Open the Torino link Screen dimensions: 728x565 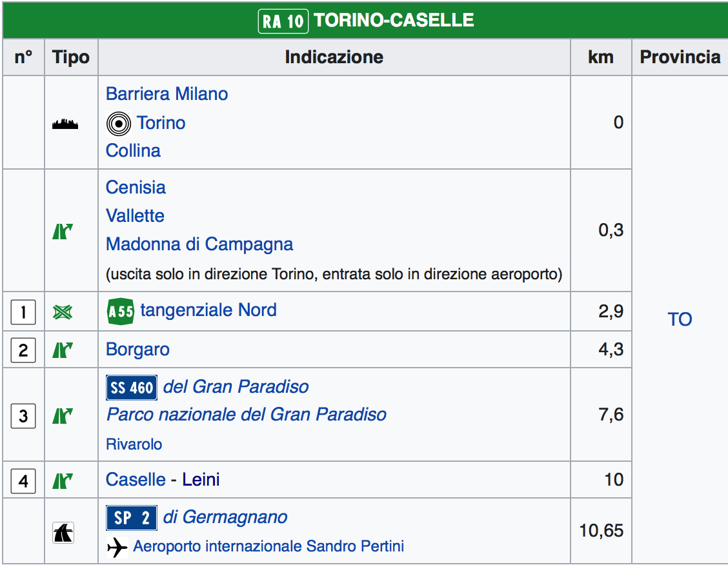click(161, 123)
